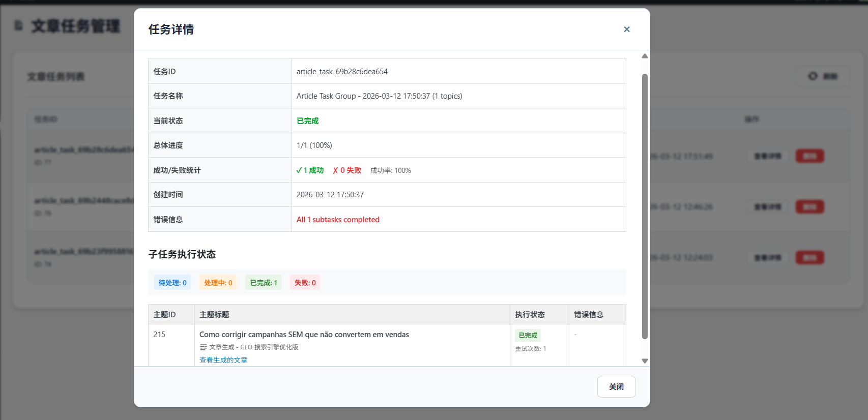The height and width of the screenshot is (420, 868).
Task: Click the scrollbar up arrow in the dialog
Action: tap(645, 56)
